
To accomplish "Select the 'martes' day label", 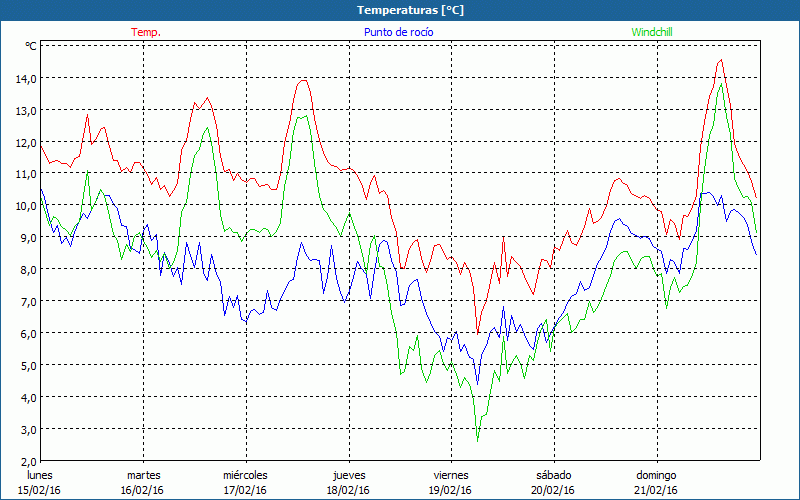I will (143, 475).
